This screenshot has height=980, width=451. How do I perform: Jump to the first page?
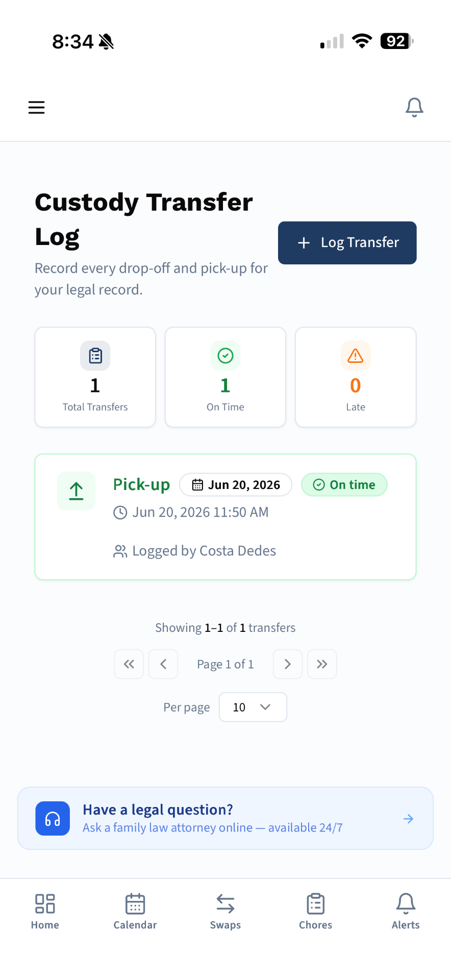click(129, 664)
